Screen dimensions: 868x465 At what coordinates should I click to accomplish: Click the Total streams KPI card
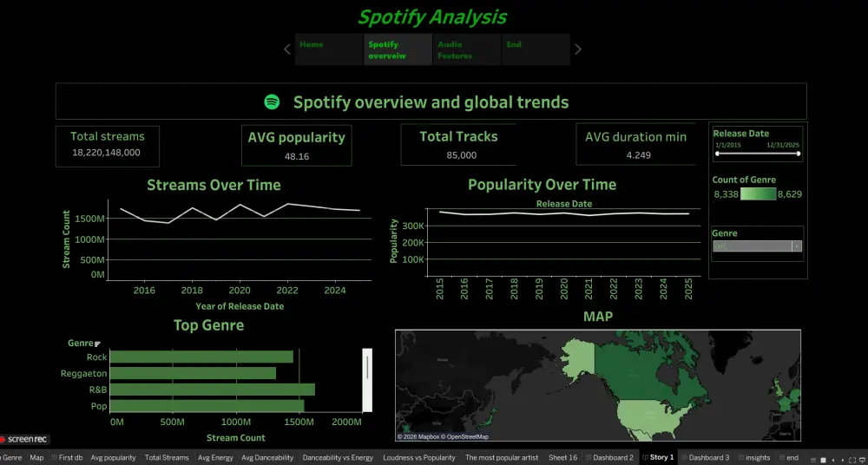(108, 146)
